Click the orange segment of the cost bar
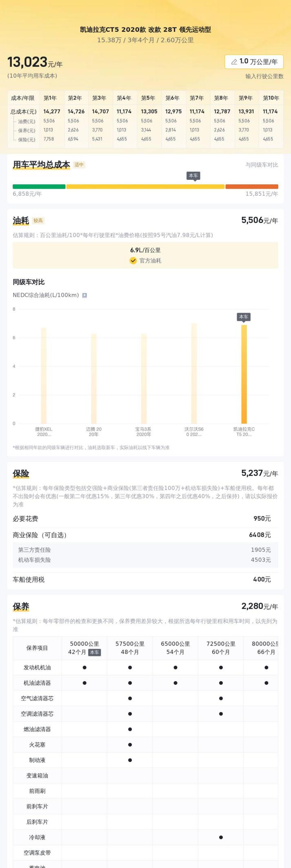This screenshot has width=291, height=868. tap(251, 187)
